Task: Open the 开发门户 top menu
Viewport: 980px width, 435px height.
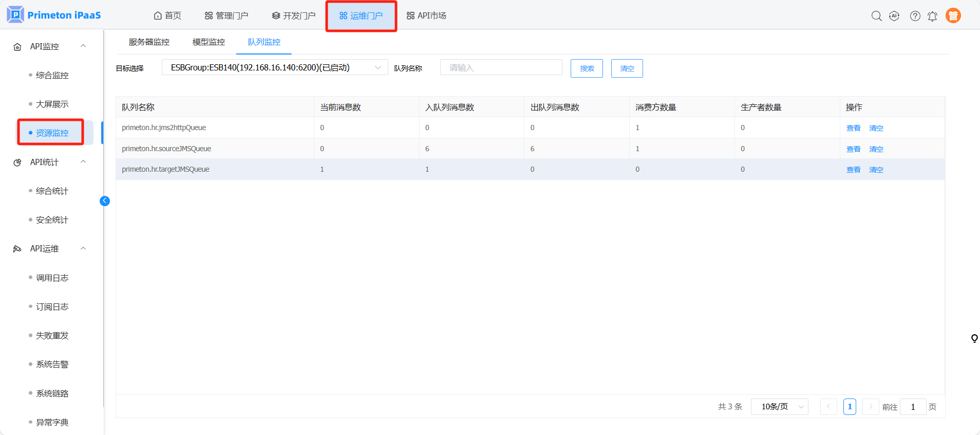Action: tap(294, 16)
